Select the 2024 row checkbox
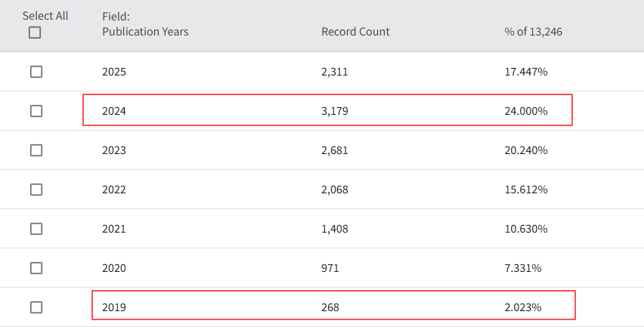 pos(36,111)
